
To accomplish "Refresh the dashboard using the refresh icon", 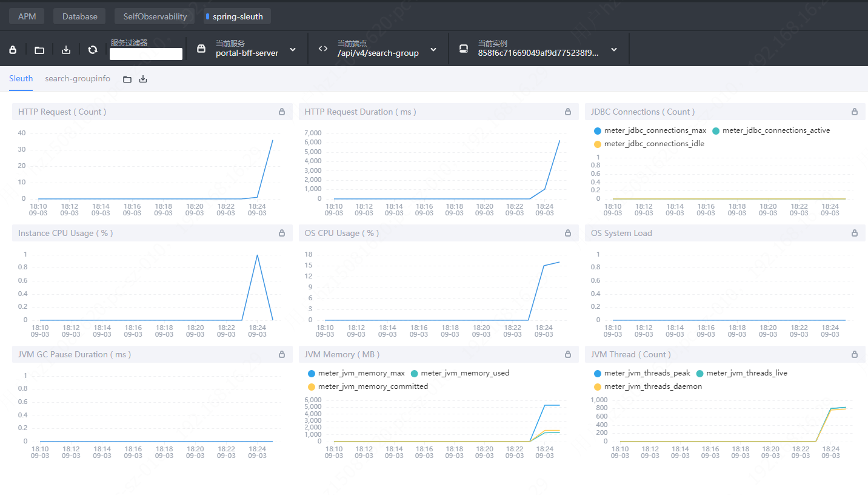I will 92,49.
